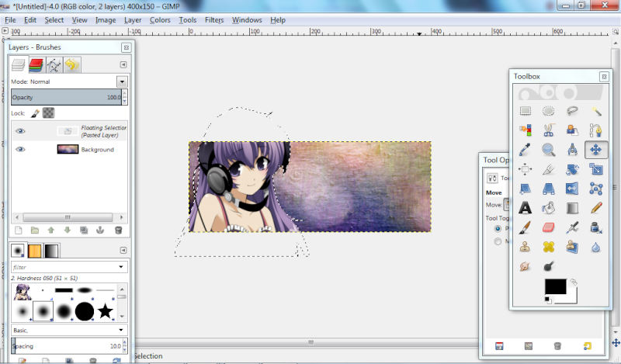
Task: Create a new layer with page icon
Action: 18,231
